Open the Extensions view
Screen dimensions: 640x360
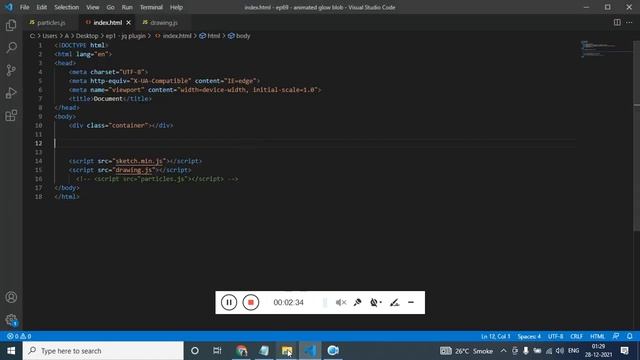coord(11,116)
